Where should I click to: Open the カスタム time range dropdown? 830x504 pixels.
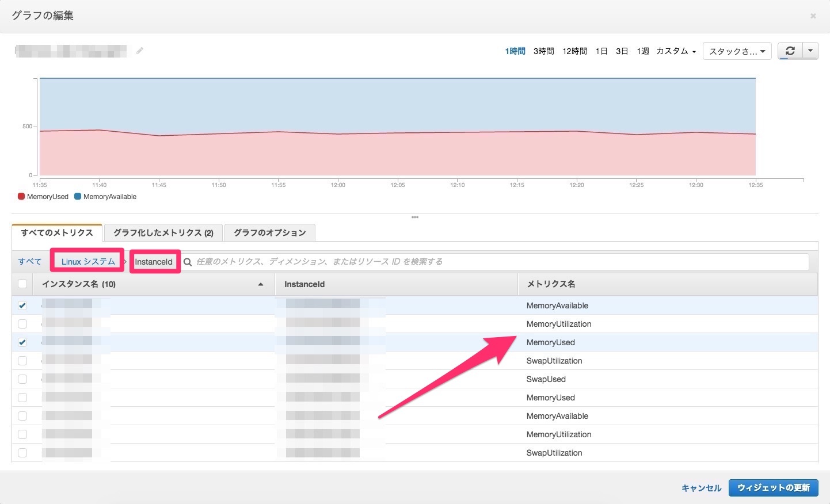coord(676,51)
